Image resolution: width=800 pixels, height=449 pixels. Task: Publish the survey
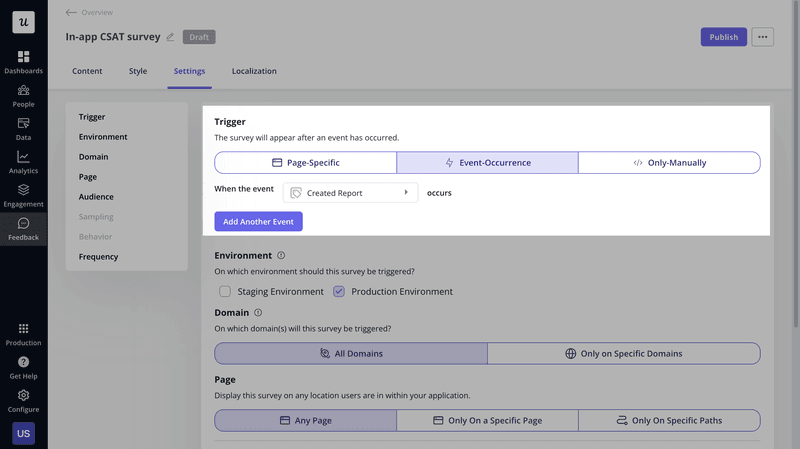723,37
